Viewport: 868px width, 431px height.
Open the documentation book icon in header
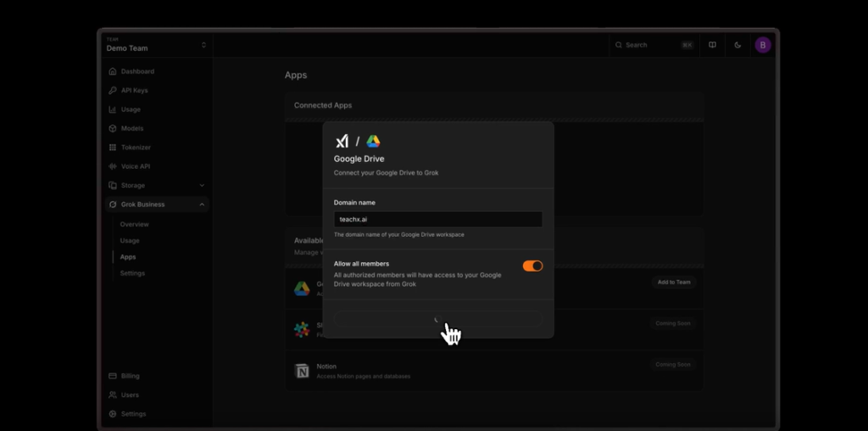point(712,45)
